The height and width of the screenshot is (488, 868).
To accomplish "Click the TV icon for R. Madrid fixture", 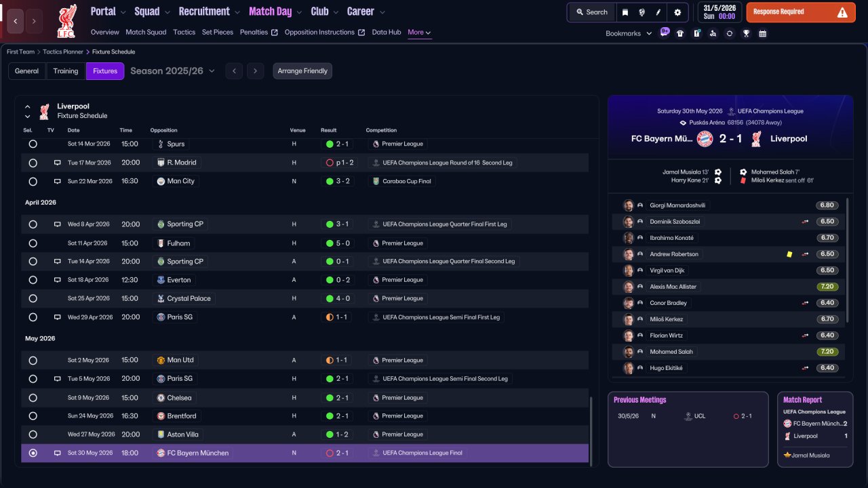I will [58, 163].
